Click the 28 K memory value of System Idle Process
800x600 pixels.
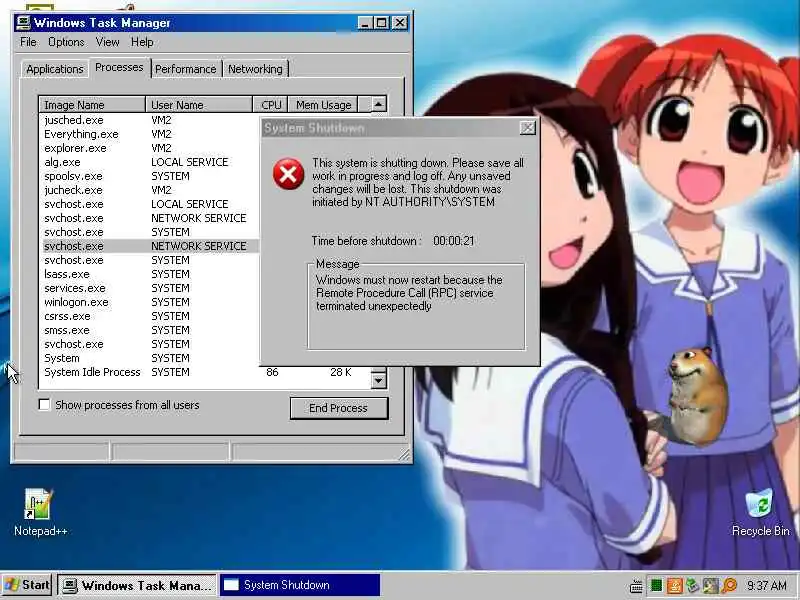(341, 372)
